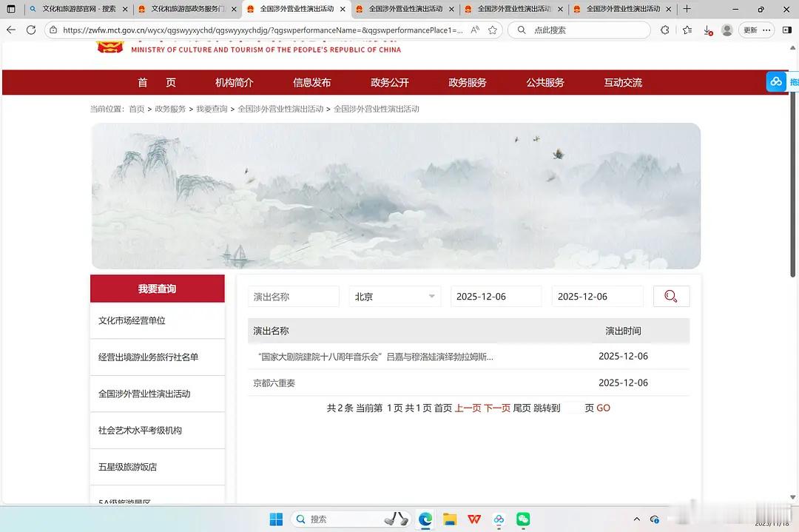This screenshot has width=799, height=532.
Task: Open Baidu Netdisk taskbar icon
Action: pyautogui.click(x=499, y=519)
